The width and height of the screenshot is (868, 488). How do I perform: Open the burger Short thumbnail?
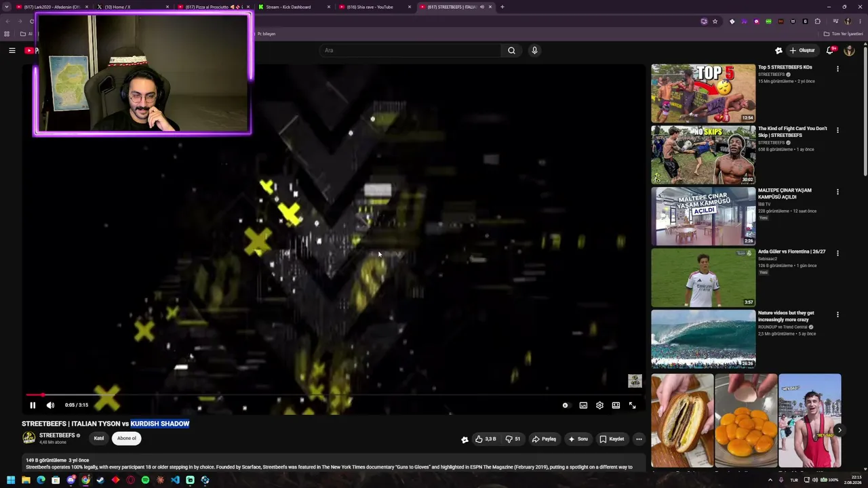point(682,420)
